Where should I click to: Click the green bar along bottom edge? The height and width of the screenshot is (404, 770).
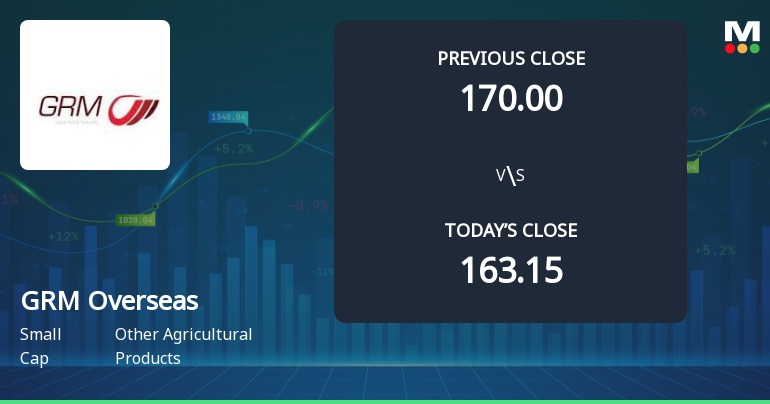pyautogui.click(x=385, y=401)
